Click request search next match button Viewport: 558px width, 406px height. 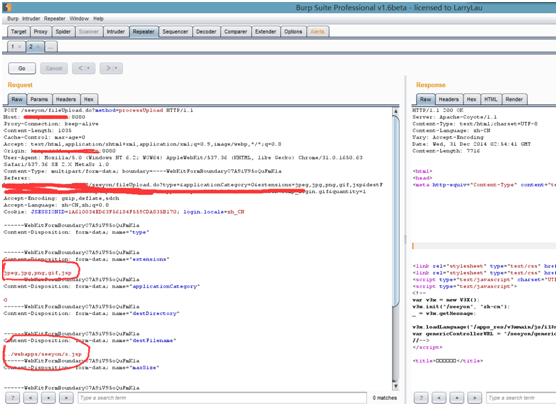click(x=66, y=398)
